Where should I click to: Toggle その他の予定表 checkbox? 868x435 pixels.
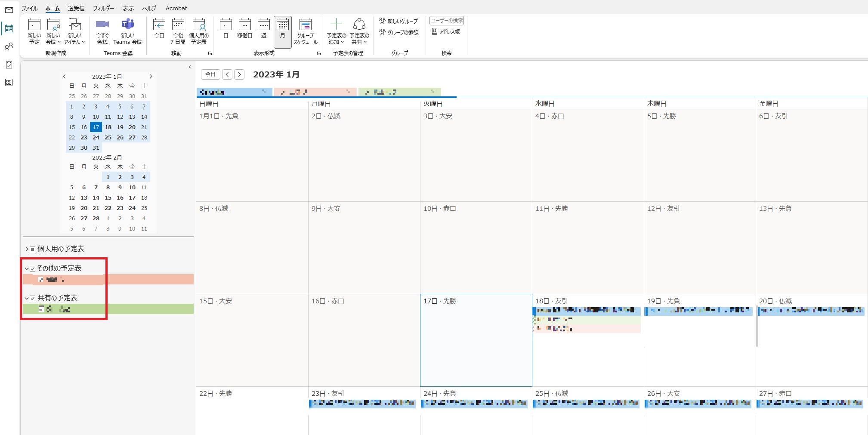pyautogui.click(x=33, y=268)
